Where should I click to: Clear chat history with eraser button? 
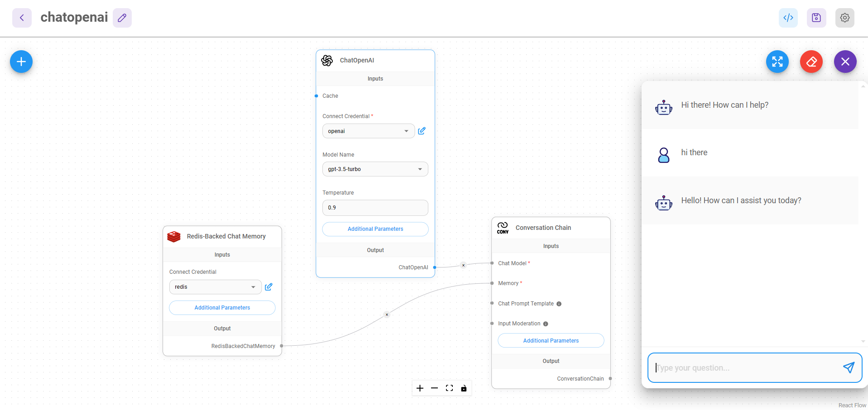[811, 62]
